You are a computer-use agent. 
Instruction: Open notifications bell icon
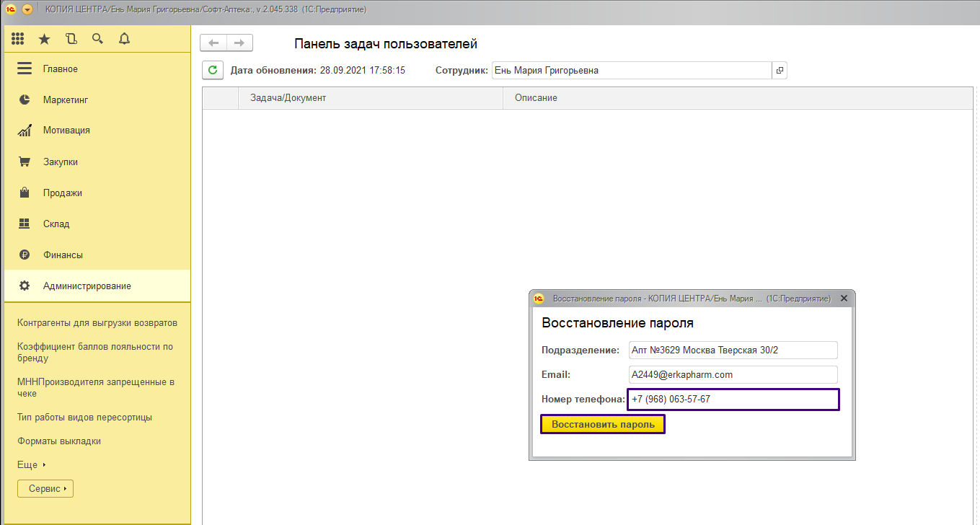pyautogui.click(x=124, y=39)
